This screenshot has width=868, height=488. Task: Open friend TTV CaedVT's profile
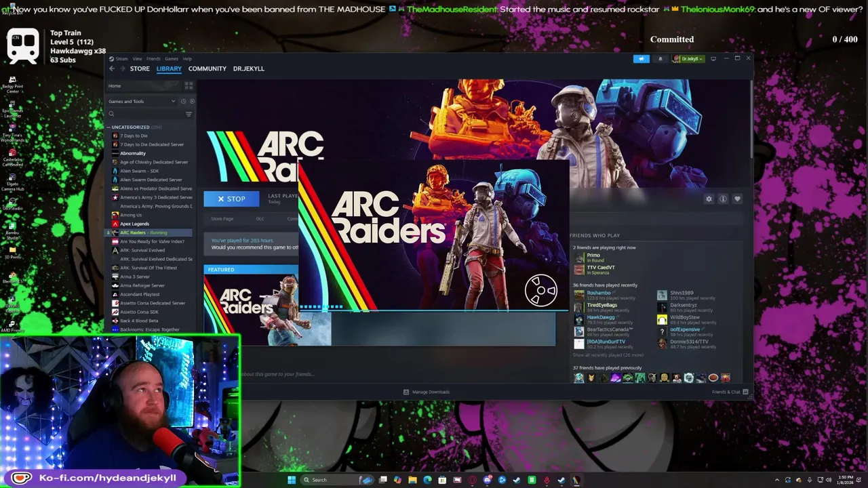pyautogui.click(x=601, y=268)
